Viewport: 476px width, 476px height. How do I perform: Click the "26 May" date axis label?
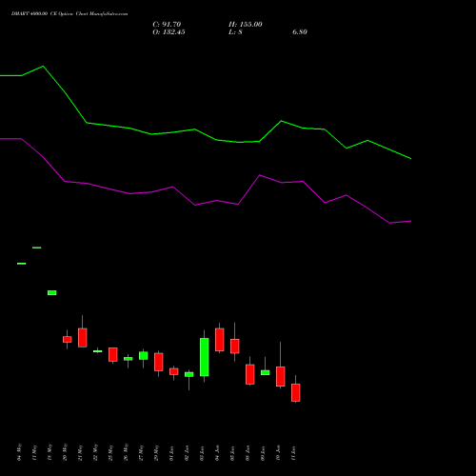click(x=127, y=452)
